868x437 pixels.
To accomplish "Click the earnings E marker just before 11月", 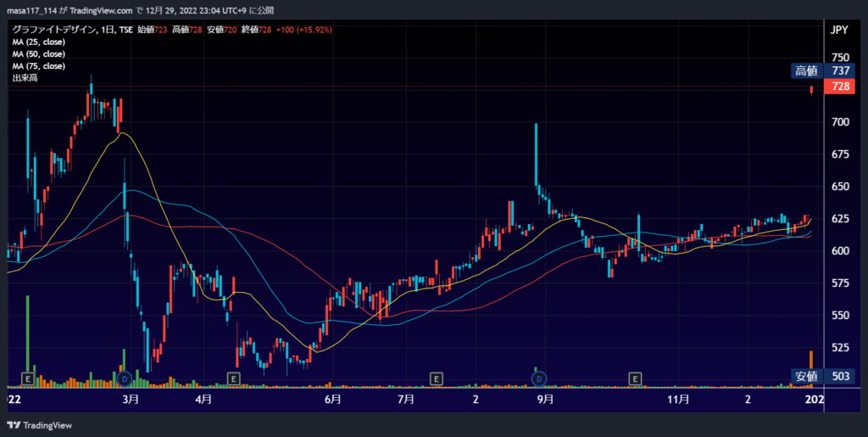I will click(636, 378).
